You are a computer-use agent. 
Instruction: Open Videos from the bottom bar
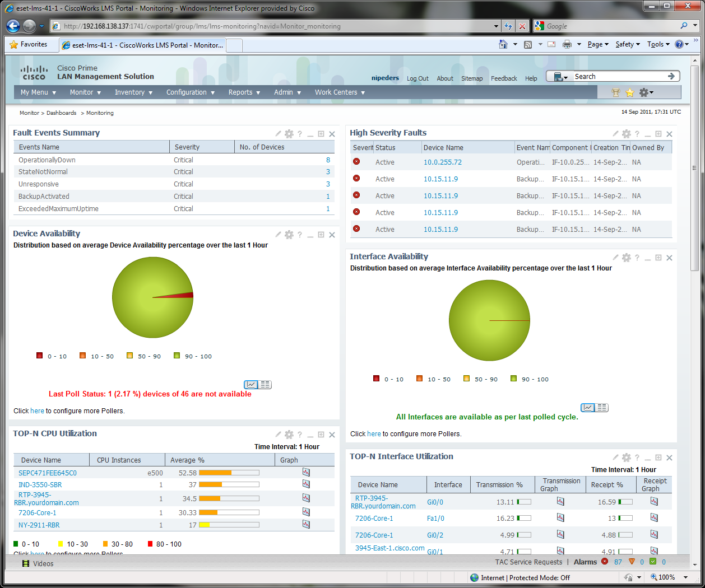coord(38,563)
